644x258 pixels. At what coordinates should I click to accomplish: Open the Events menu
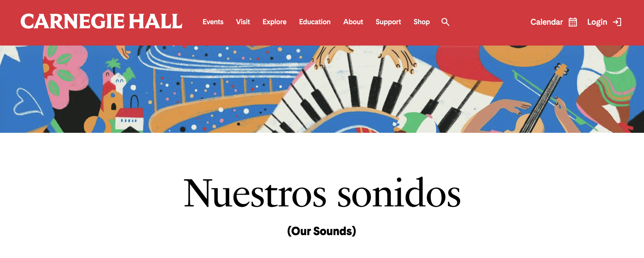click(x=213, y=22)
